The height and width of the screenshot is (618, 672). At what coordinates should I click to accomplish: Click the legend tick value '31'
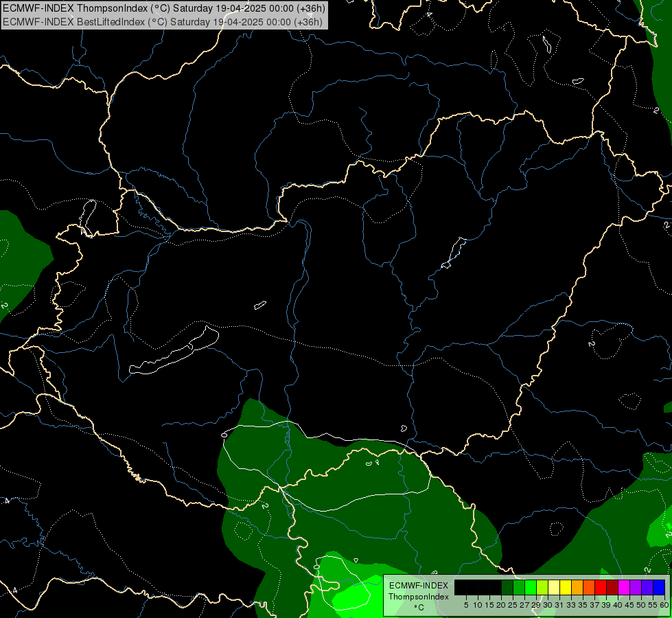559,605
